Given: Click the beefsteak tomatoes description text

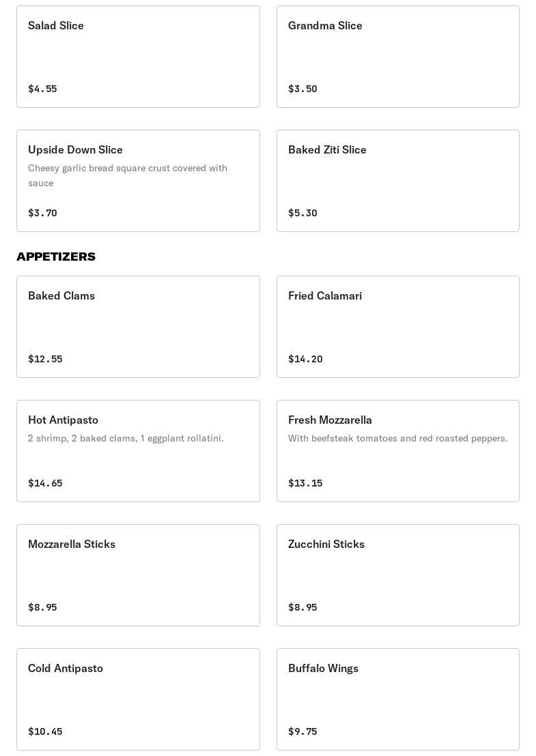Looking at the screenshot, I should (397, 438).
